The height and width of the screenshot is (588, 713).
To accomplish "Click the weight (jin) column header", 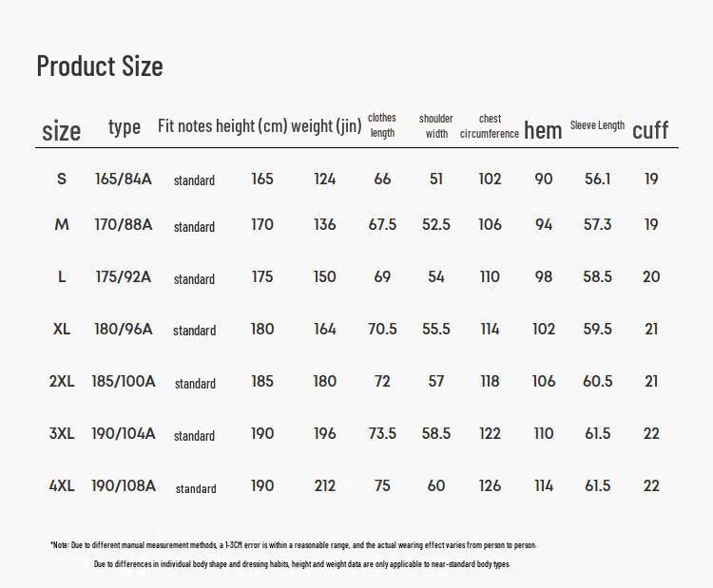I will tap(326, 125).
